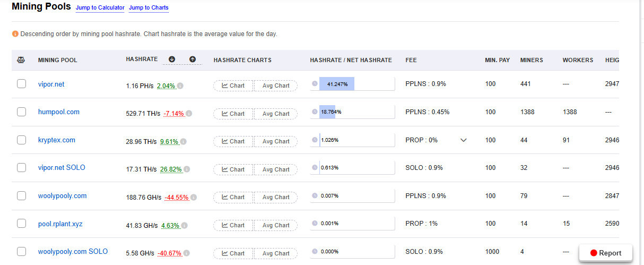This screenshot has height=265, width=644.
Task: Sort hashrate descending with down arrow
Action: click(x=172, y=59)
